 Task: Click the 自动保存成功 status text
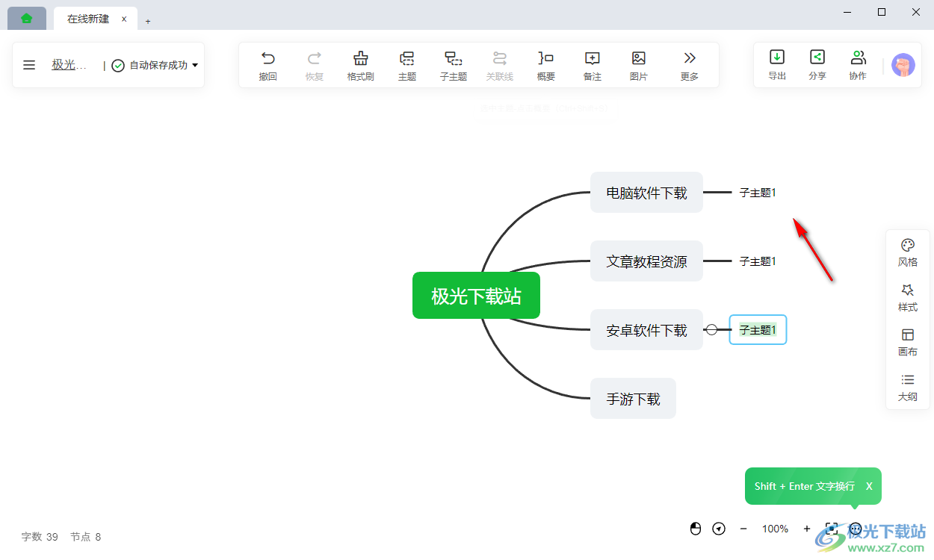click(158, 65)
